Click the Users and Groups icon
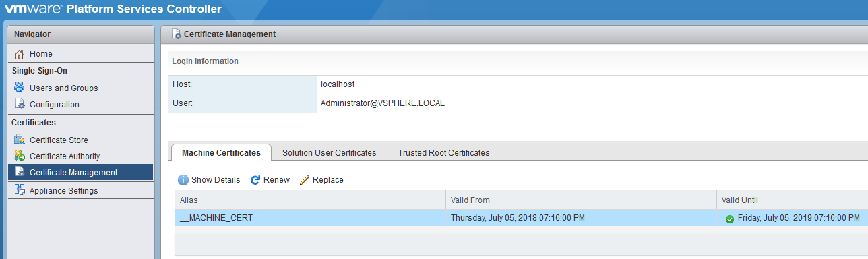This screenshot has width=868, height=259. coord(19,88)
